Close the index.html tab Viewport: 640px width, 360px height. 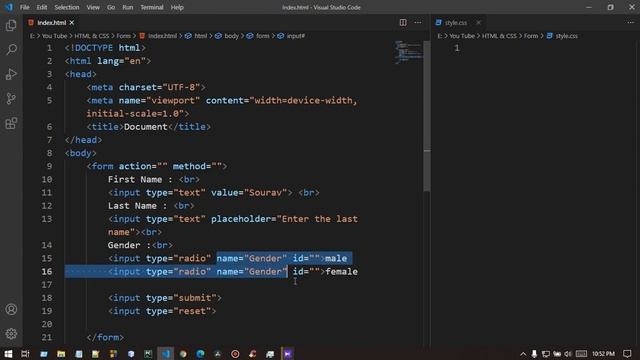(x=72, y=22)
